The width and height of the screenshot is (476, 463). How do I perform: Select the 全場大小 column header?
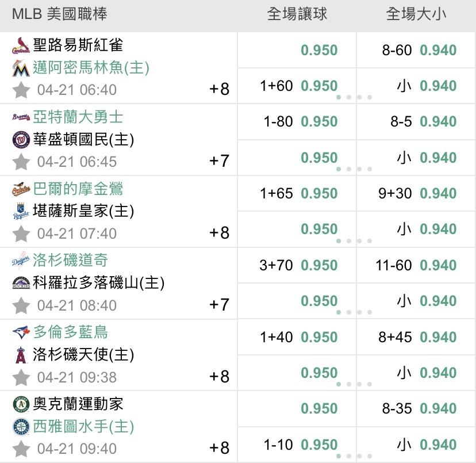[416, 14]
